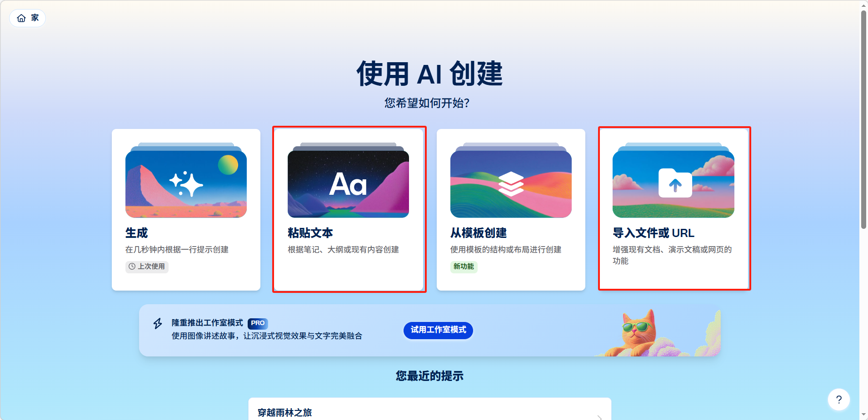This screenshot has width=868, height=420.
Task: Select 从模板创建 card title
Action: 478,233
